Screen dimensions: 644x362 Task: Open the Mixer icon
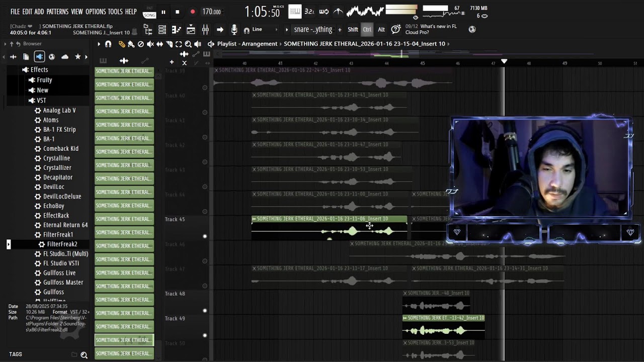point(205,30)
